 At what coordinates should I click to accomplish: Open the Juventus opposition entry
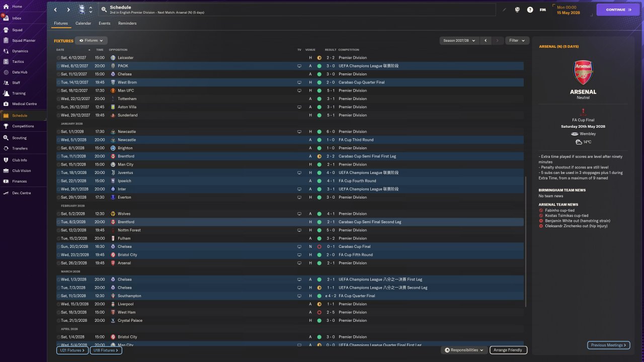pos(125,173)
